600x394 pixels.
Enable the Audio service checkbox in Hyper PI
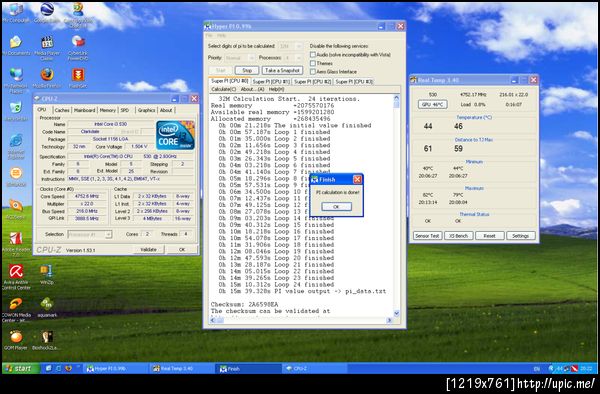coord(313,55)
